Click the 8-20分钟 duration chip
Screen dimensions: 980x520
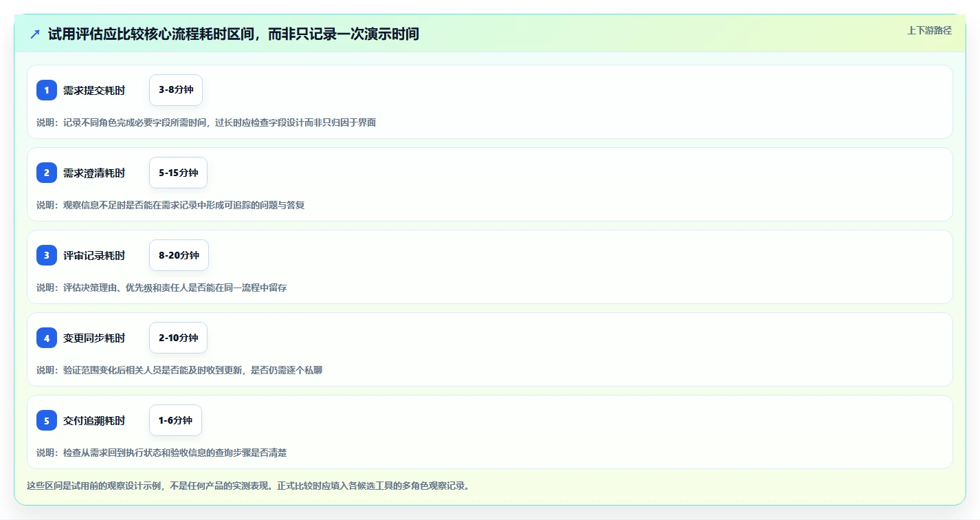pos(179,255)
